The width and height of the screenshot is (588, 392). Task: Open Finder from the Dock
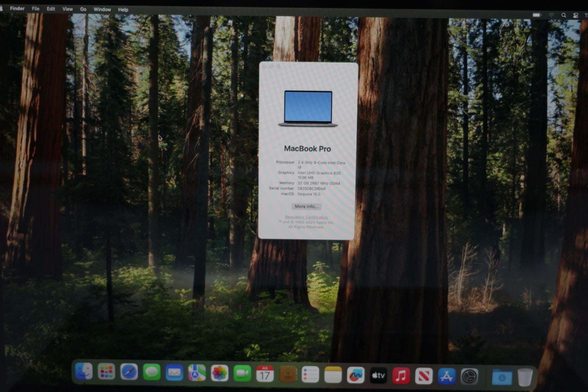84,371
